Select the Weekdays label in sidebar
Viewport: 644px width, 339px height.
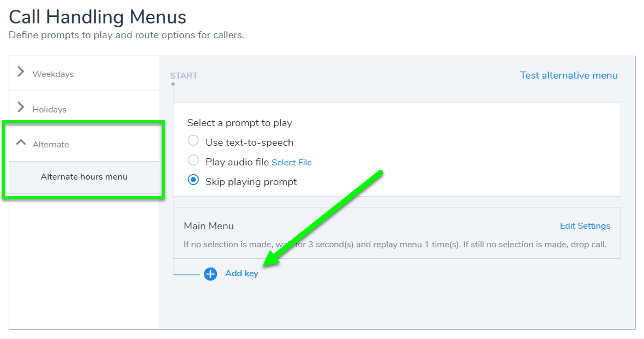[x=53, y=74]
